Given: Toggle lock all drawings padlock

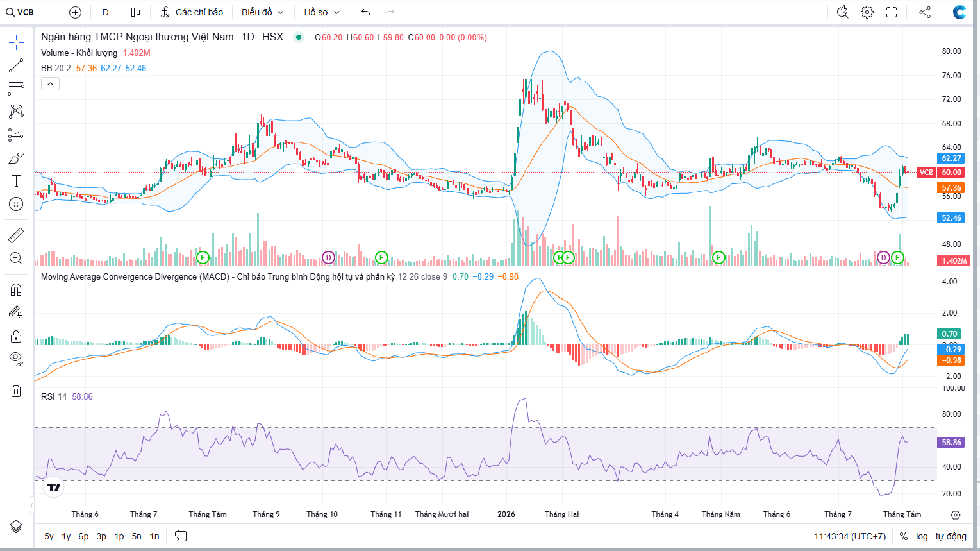Looking at the screenshot, I should pos(16,336).
